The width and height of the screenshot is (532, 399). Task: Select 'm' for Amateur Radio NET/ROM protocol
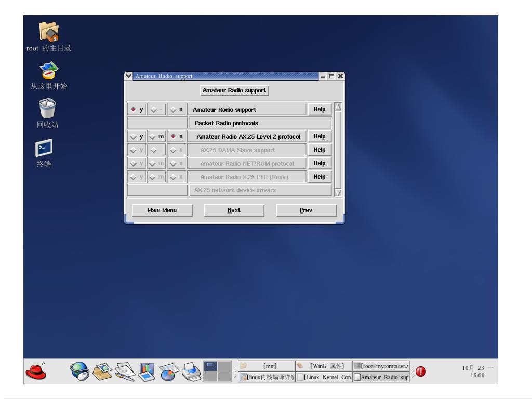coord(157,163)
